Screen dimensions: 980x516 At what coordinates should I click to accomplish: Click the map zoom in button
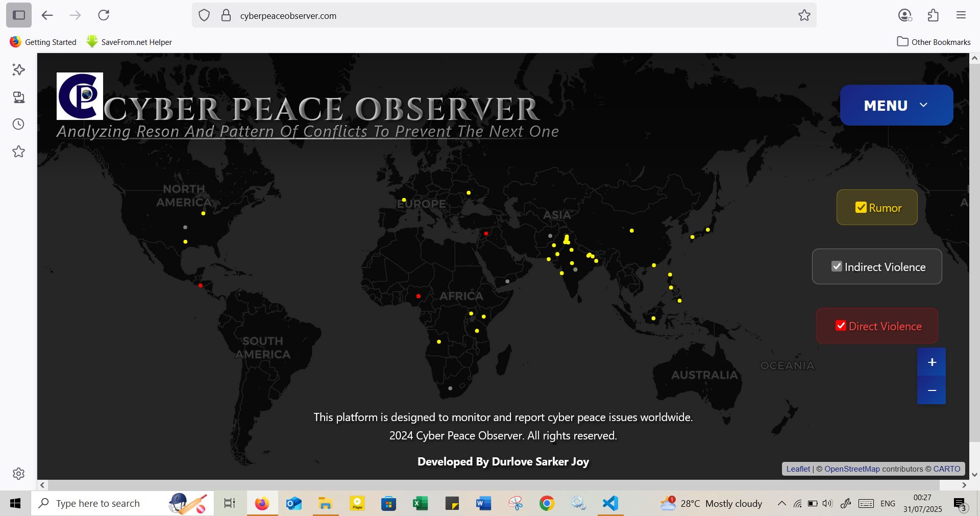[x=932, y=362]
